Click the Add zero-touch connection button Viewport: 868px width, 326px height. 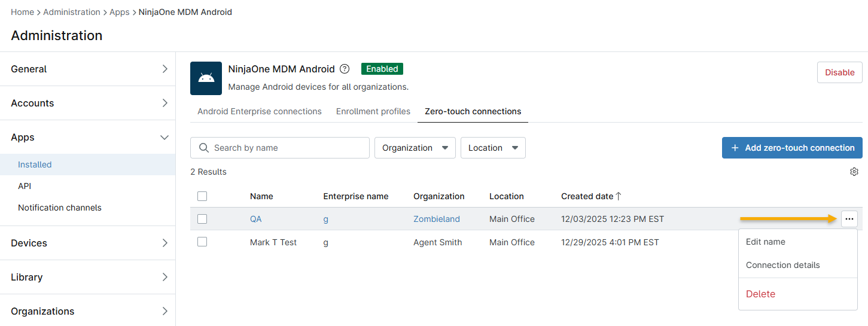coord(792,148)
